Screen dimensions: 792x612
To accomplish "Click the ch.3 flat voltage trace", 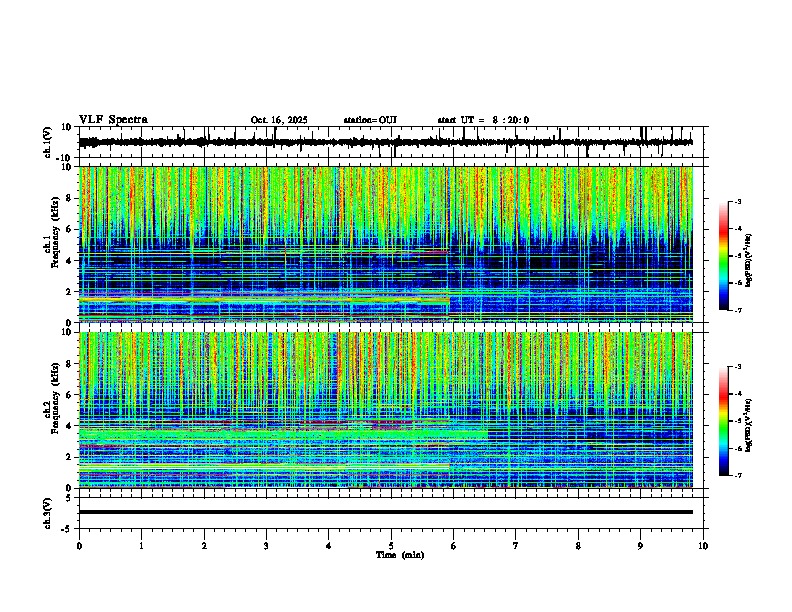I will click(386, 512).
